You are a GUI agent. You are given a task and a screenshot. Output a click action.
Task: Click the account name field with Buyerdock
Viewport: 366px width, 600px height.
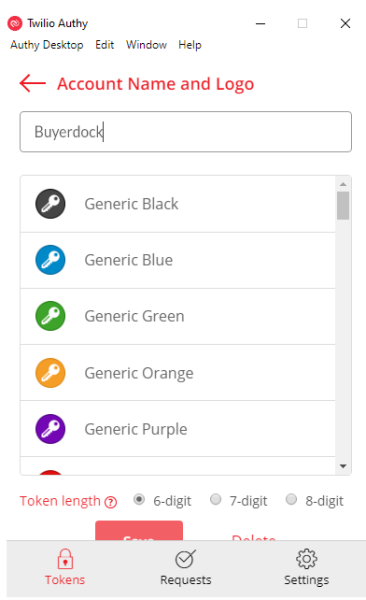coord(186,132)
